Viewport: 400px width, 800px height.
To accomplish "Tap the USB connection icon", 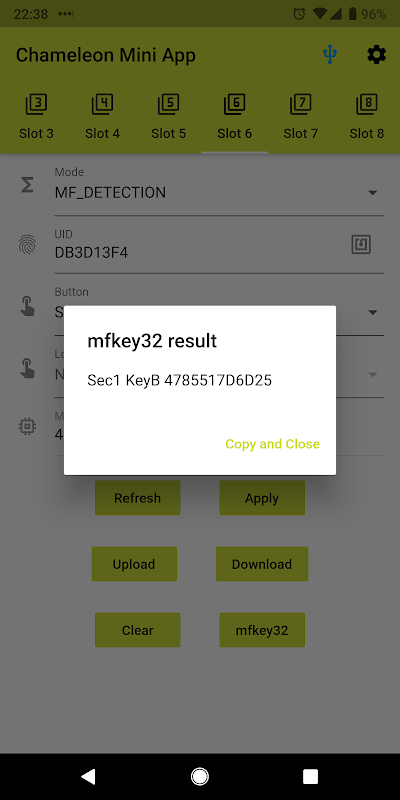I will 330,55.
